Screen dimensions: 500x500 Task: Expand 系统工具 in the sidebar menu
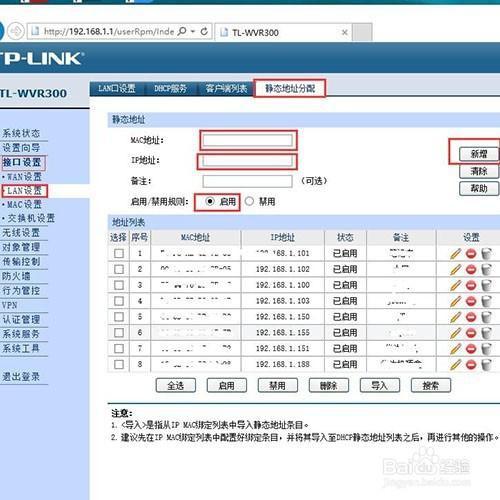[21, 348]
